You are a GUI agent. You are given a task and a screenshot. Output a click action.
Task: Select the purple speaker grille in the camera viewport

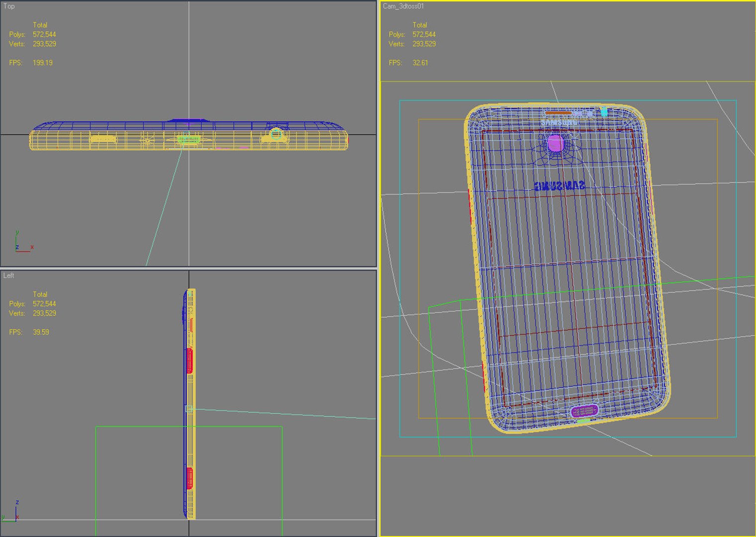pyautogui.click(x=585, y=411)
